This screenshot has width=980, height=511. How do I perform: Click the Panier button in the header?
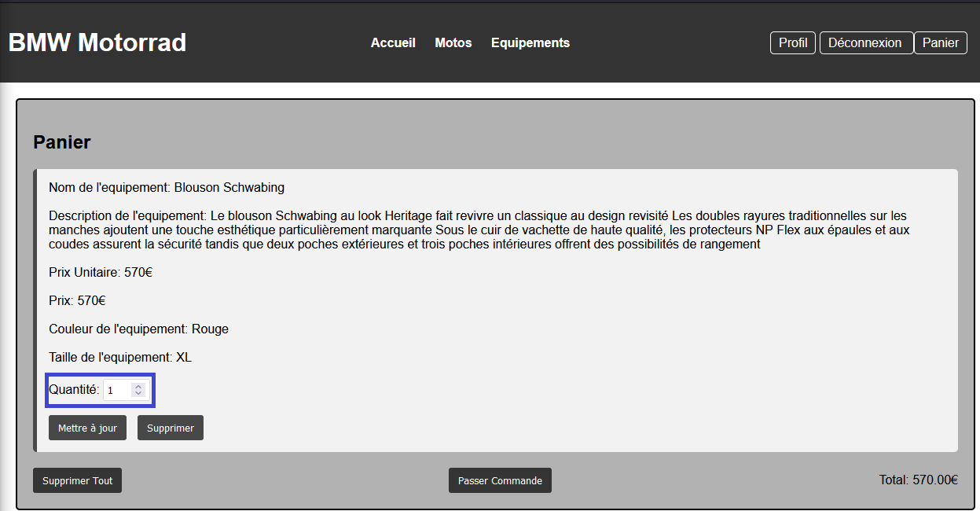(x=940, y=42)
